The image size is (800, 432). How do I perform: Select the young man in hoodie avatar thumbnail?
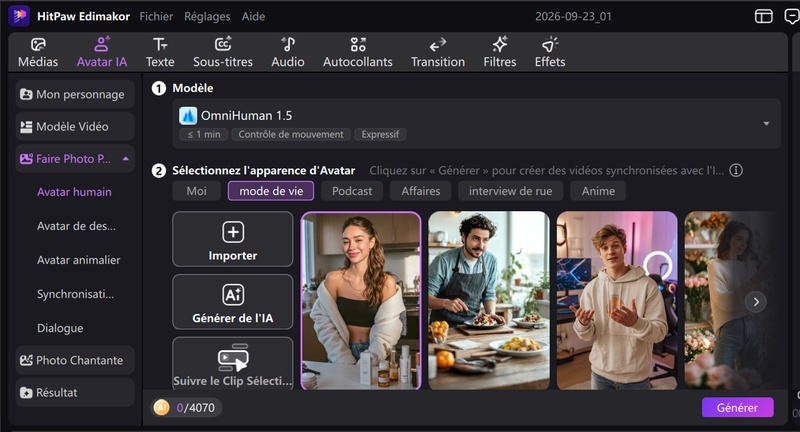617,301
